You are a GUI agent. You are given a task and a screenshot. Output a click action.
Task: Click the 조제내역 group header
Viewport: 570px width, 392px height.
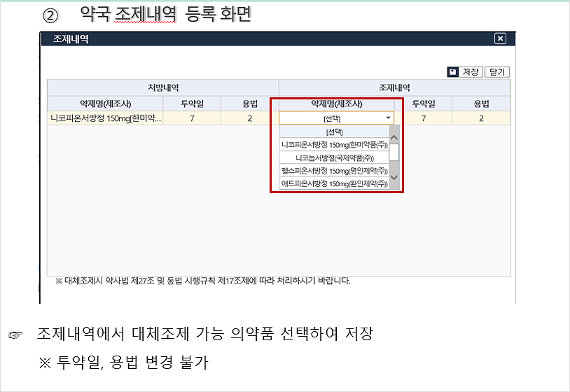pos(394,87)
